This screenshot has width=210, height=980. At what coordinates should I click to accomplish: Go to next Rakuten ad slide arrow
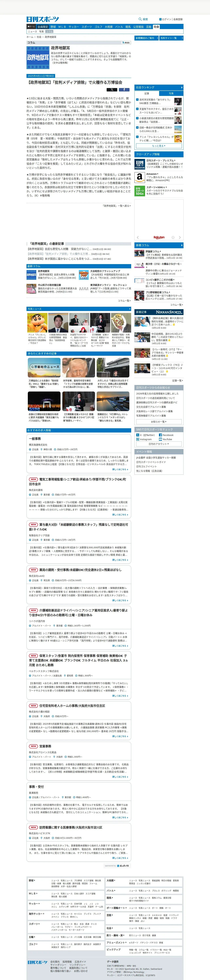click(x=180, y=237)
